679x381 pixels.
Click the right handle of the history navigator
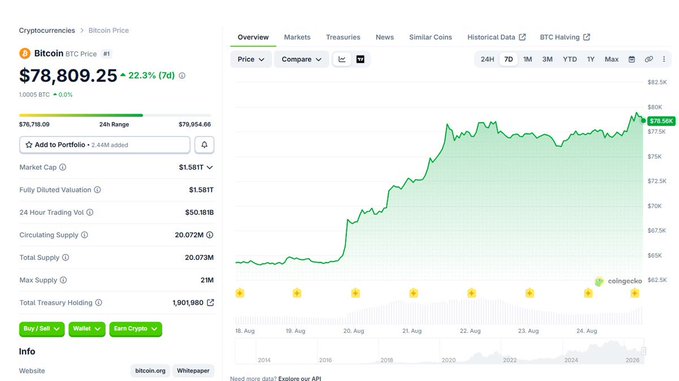tap(643, 351)
